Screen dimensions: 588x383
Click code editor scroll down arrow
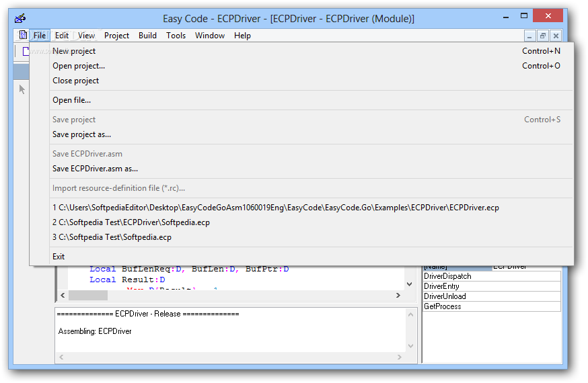click(410, 284)
